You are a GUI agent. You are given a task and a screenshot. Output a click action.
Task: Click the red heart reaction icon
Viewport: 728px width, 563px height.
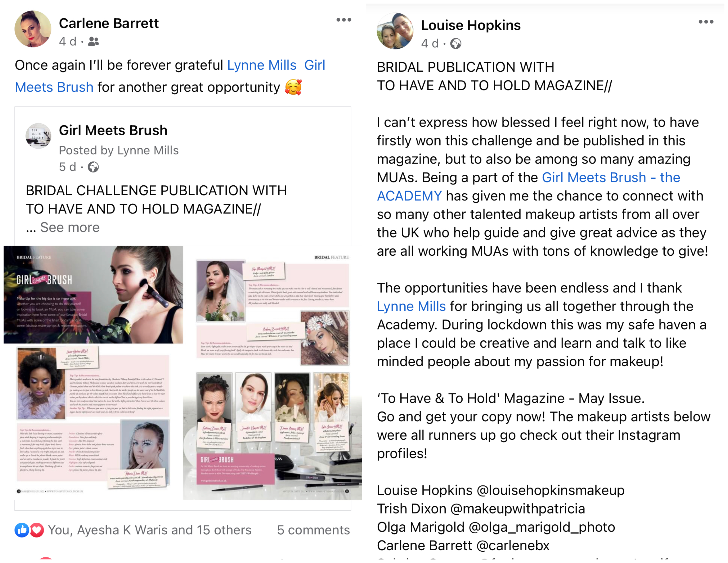coord(37,530)
